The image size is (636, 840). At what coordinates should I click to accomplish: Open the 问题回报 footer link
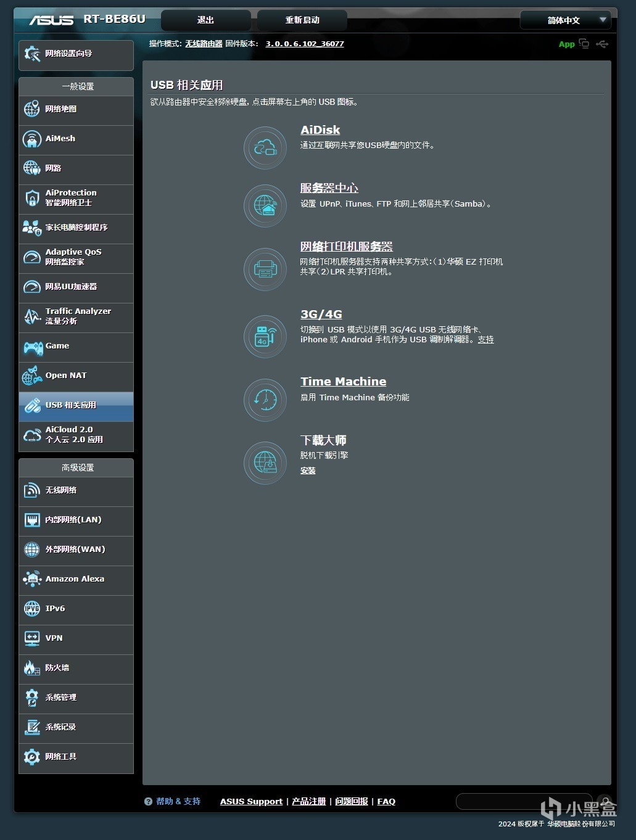pos(352,802)
